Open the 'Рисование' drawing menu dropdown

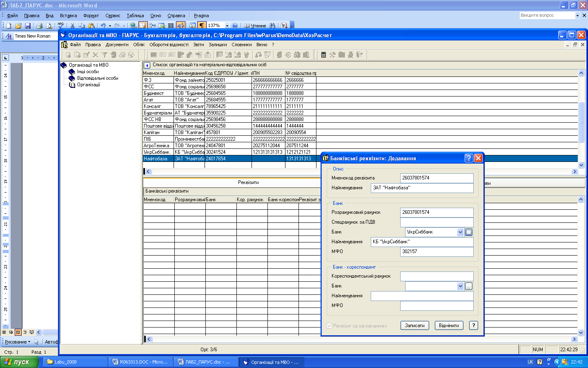point(18,342)
